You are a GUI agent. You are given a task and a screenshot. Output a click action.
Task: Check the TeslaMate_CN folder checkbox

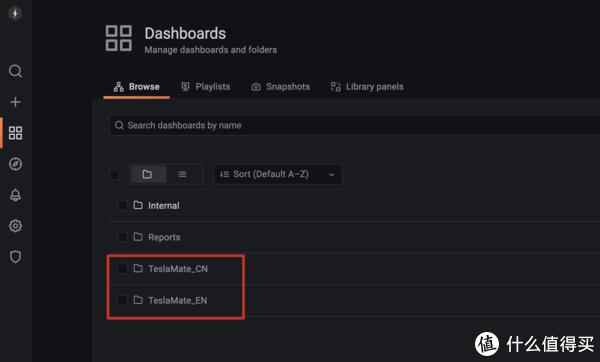122,269
